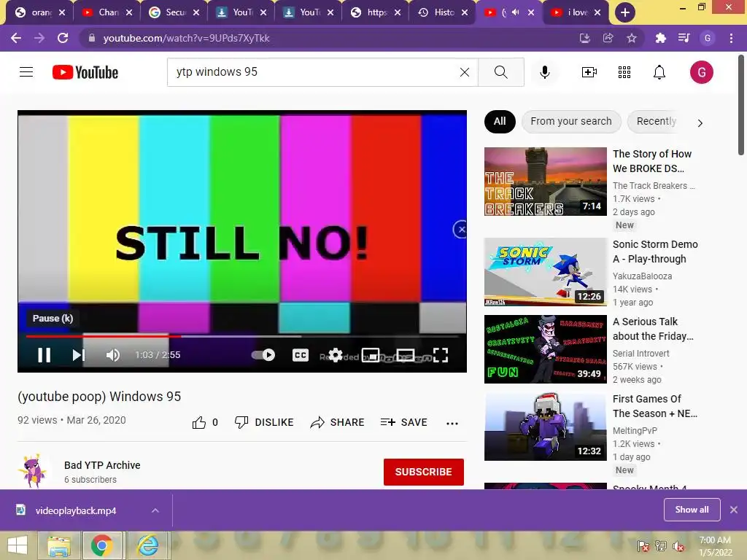Click Show all downloads
The height and width of the screenshot is (560, 747).
[x=692, y=510]
